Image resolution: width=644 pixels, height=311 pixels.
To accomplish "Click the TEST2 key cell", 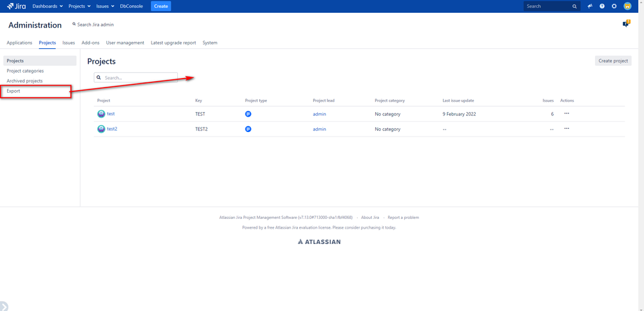I will pyautogui.click(x=201, y=129).
